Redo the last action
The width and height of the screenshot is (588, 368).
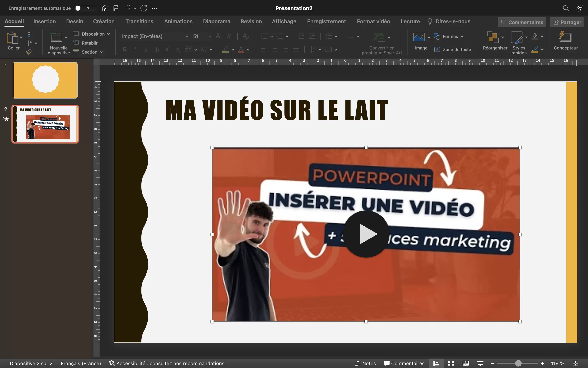144,8
